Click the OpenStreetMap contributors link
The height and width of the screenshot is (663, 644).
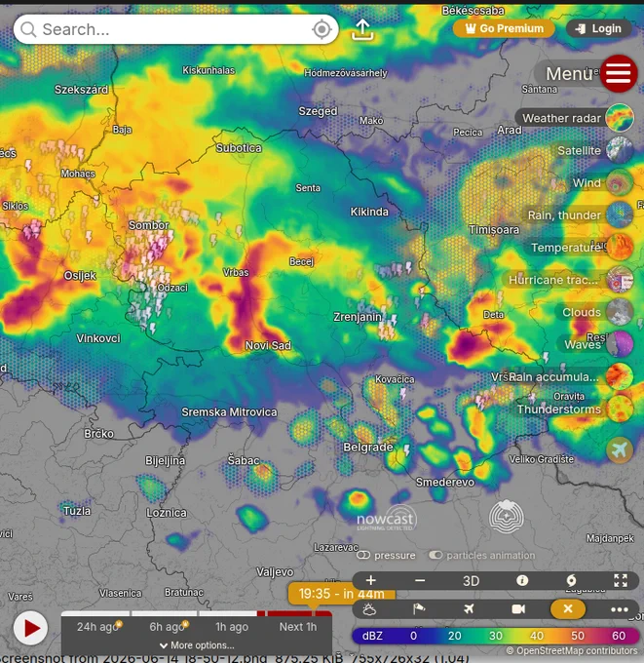tap(571, 650)
